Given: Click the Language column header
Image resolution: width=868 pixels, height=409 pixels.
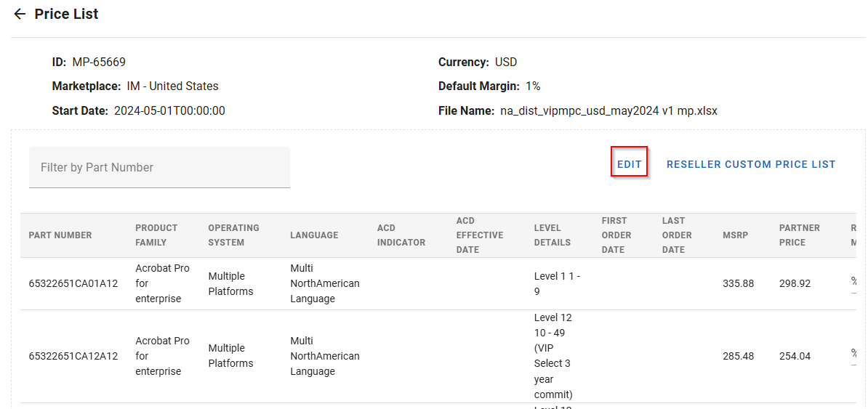Looking at the screenshot, I should click(x=314, y=235).
